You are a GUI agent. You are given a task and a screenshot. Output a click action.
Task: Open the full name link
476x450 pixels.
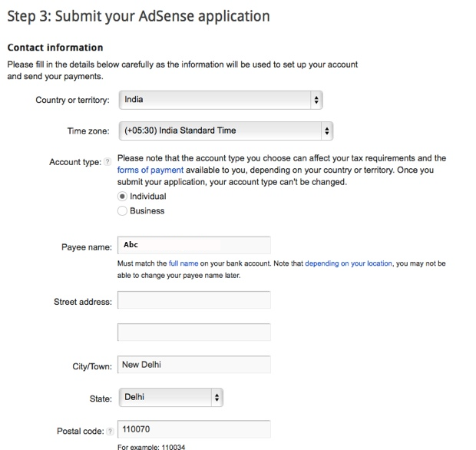click(183, 263)
